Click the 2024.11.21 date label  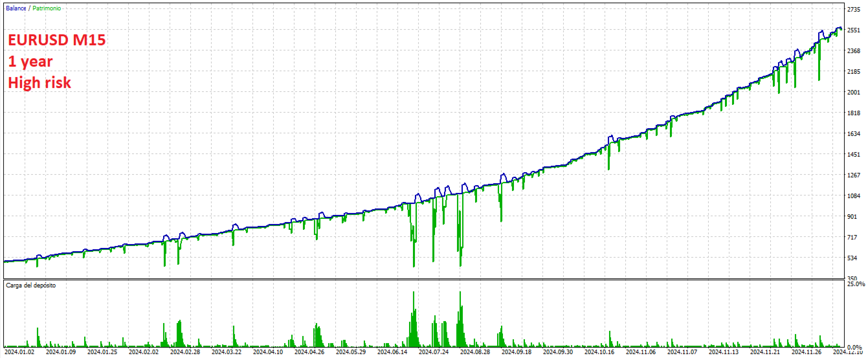765,353
